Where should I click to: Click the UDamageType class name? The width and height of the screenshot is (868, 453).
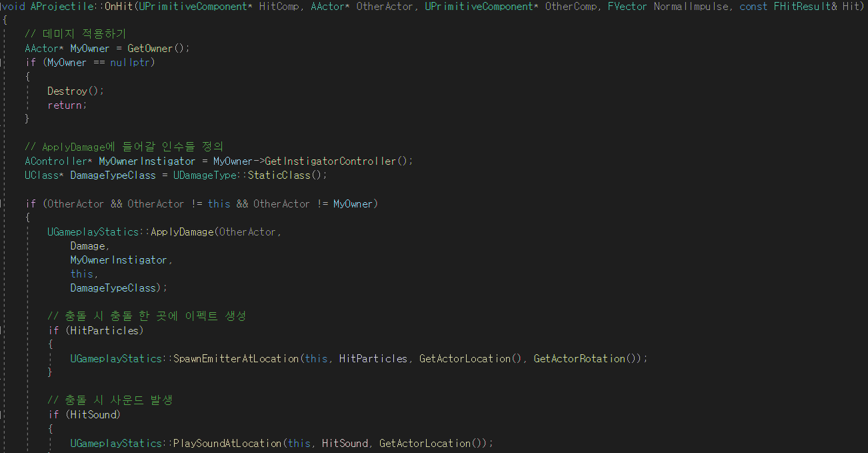(205, 175)
